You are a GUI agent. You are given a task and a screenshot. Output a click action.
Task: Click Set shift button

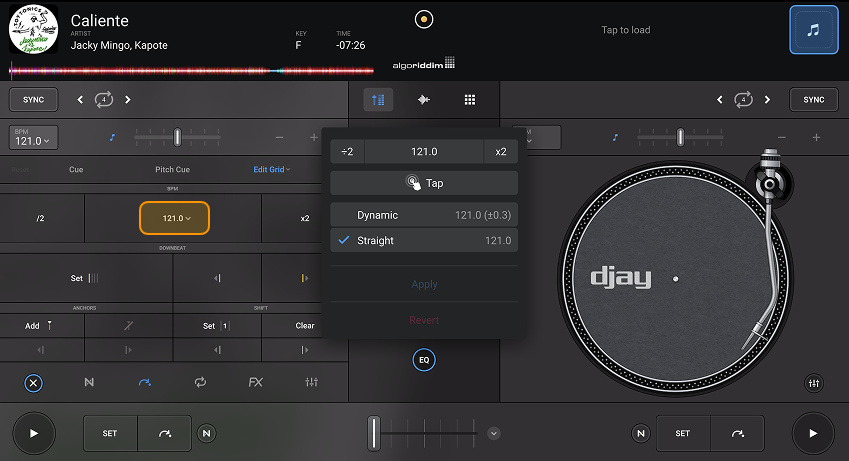pos(217,326)
